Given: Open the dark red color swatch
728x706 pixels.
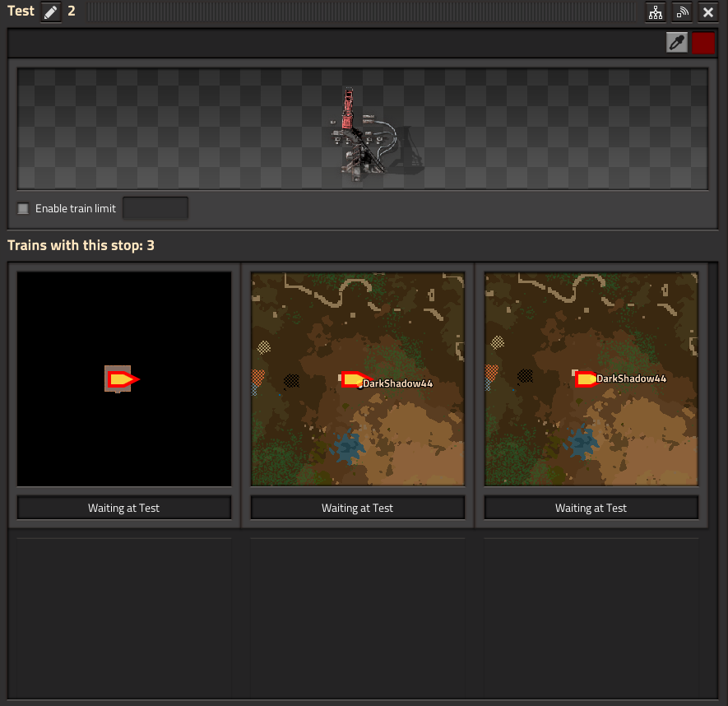Looking at the screenshot, I should coord(703,43).
